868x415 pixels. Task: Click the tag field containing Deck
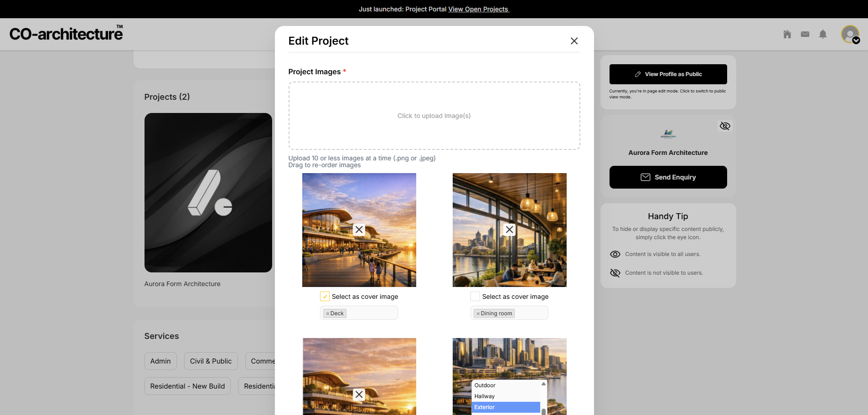pyautogui.click(x=359, y=313)
